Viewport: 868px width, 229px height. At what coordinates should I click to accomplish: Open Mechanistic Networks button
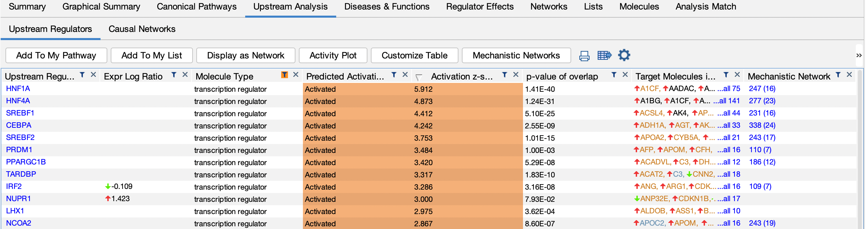(517, 55)
